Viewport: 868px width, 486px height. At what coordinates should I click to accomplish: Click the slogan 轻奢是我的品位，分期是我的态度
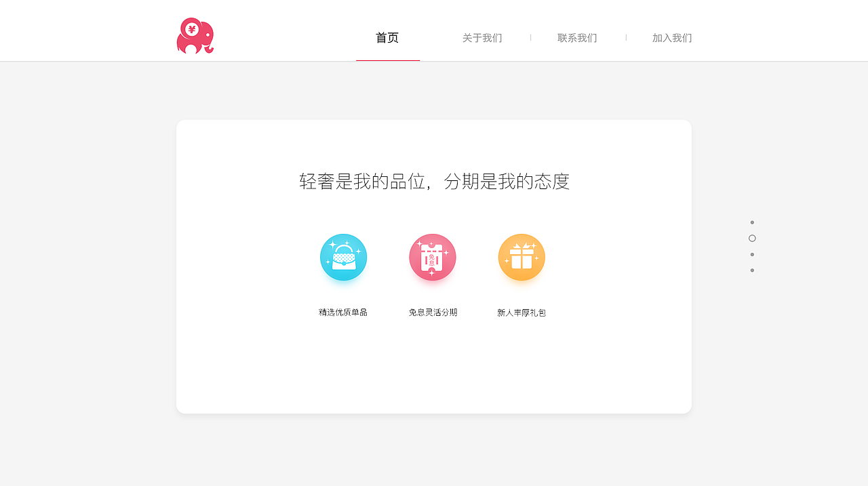434,182
